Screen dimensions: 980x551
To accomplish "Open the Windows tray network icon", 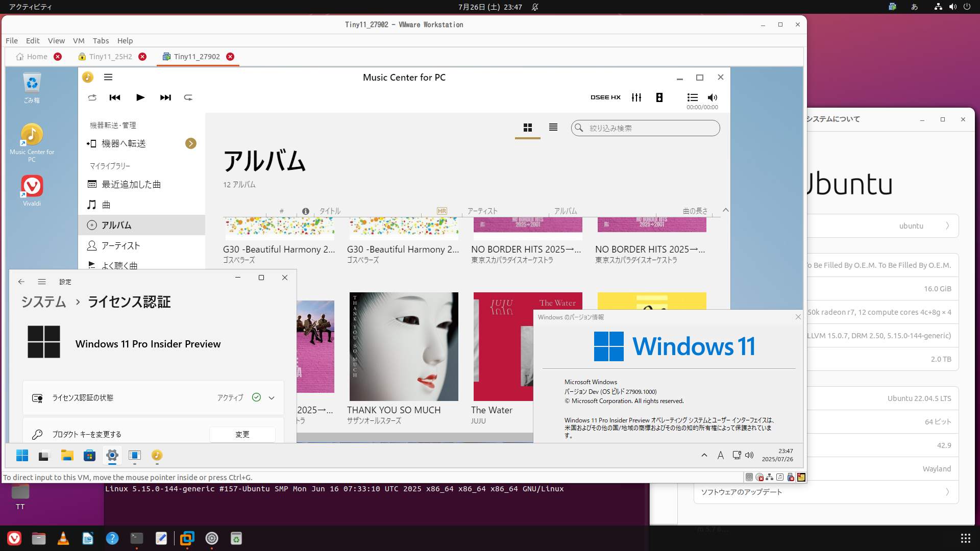I will pyautogui.click(x=737, y=455).
